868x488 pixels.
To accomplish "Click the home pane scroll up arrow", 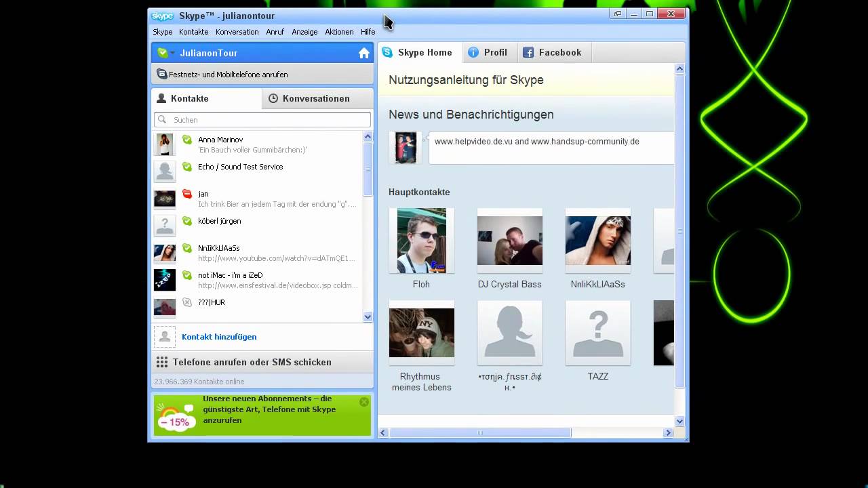I will coord(679,69).
